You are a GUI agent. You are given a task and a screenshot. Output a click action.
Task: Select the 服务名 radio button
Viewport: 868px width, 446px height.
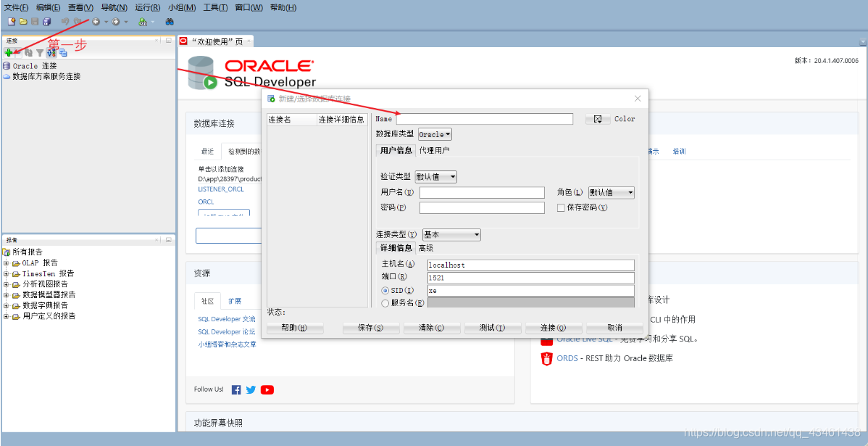[385, 304]
